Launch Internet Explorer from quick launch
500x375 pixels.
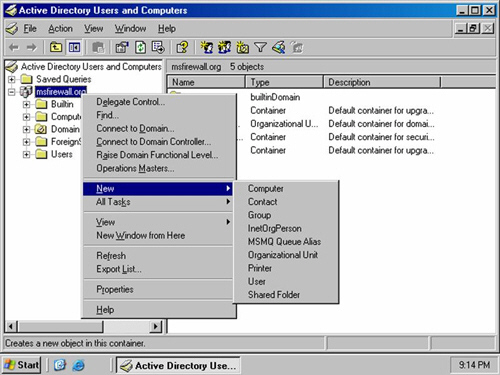click(x=78, y=365)
